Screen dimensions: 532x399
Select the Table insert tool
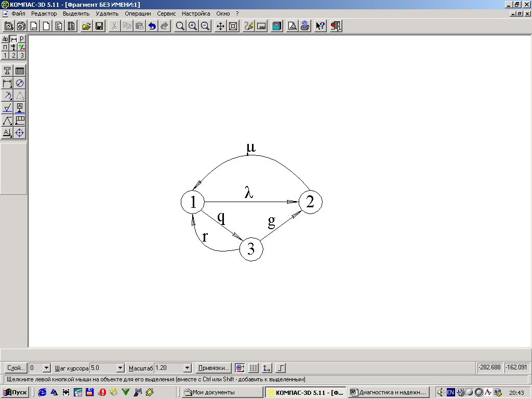pos(20,71)
